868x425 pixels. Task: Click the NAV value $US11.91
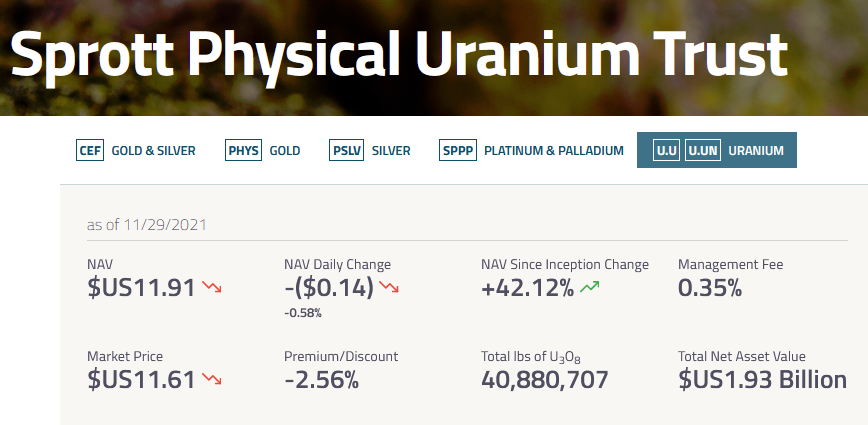click(x=141, y=289)
